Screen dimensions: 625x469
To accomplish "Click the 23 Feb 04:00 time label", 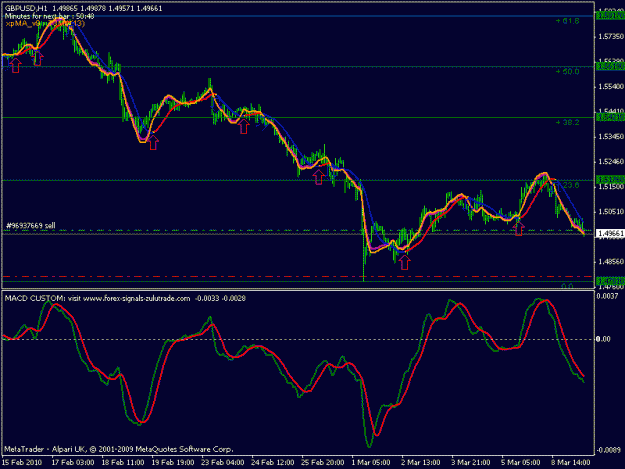I will pos(222,463).
